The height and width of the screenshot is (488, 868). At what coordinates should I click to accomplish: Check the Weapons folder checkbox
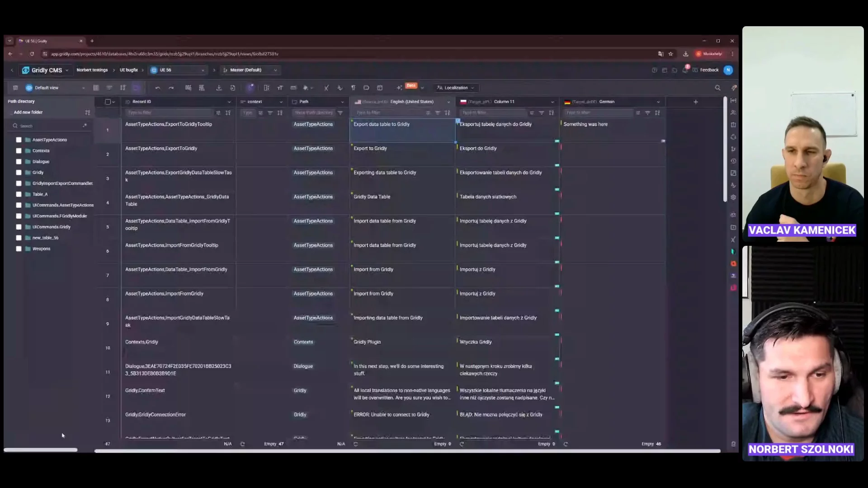(19, 249)
